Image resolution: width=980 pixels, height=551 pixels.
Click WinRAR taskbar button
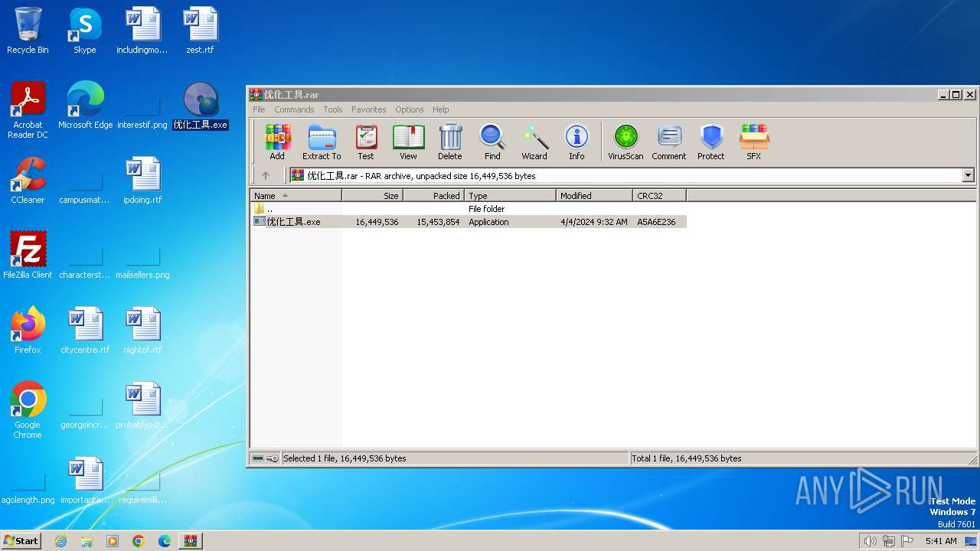191,541
